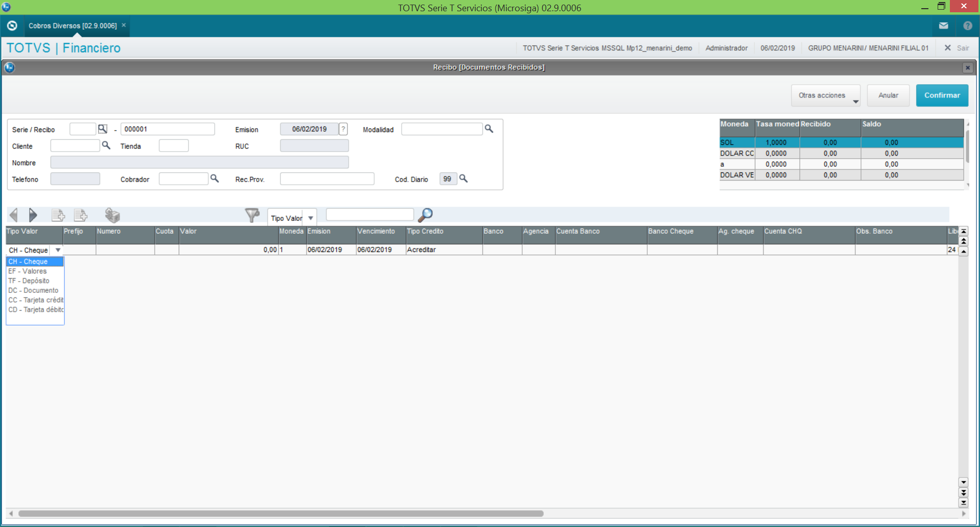This screenshot has width=980, height=527.
Task: Click the Sair exit icon
Action: 947,48
